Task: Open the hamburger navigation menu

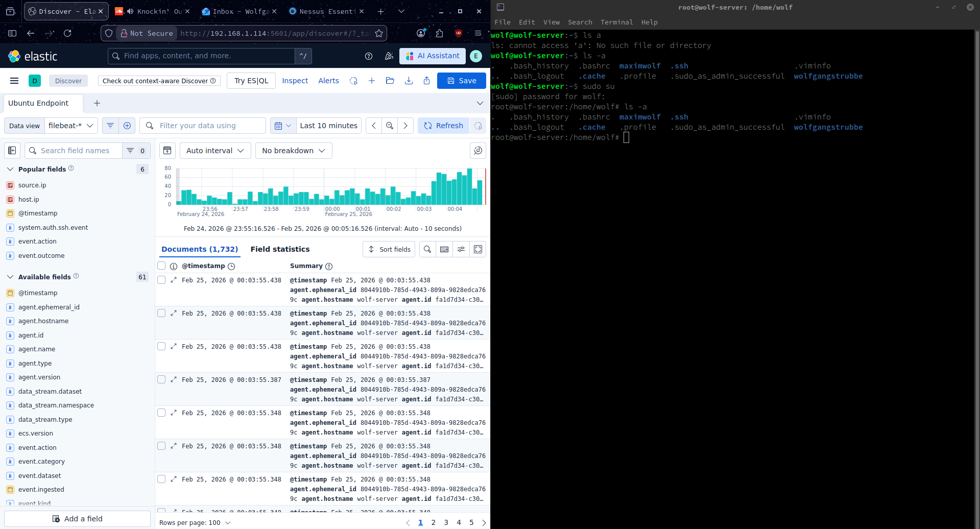Action: coord(14,81)
